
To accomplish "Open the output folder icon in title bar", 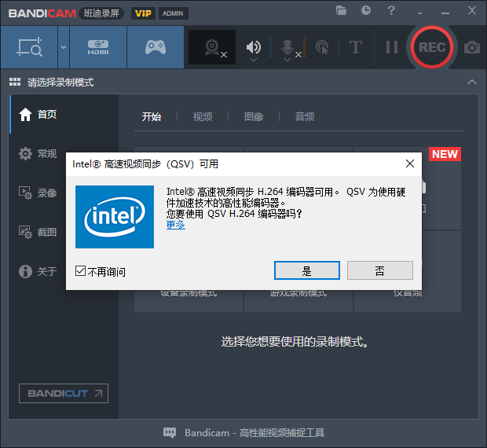I will pyautogui.click(x=341, y=11).
